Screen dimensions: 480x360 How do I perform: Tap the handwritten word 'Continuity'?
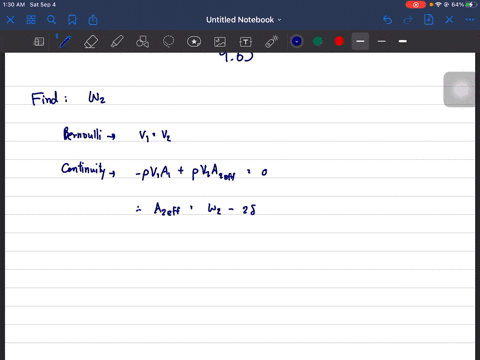pos(83,170)
